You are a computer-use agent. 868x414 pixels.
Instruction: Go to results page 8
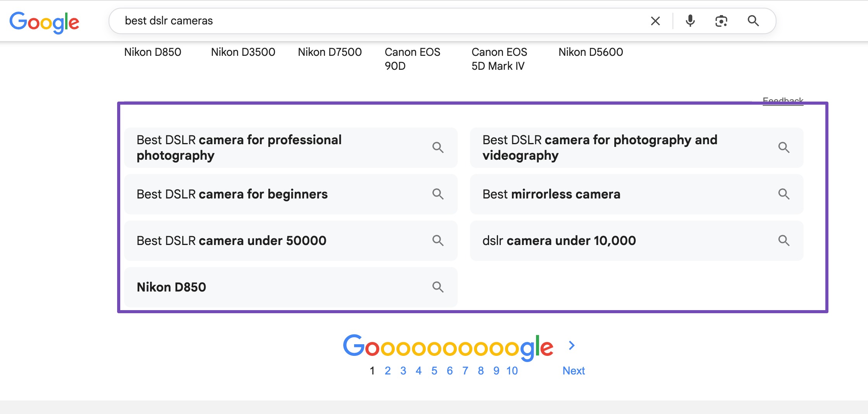[x=481, y=371]
